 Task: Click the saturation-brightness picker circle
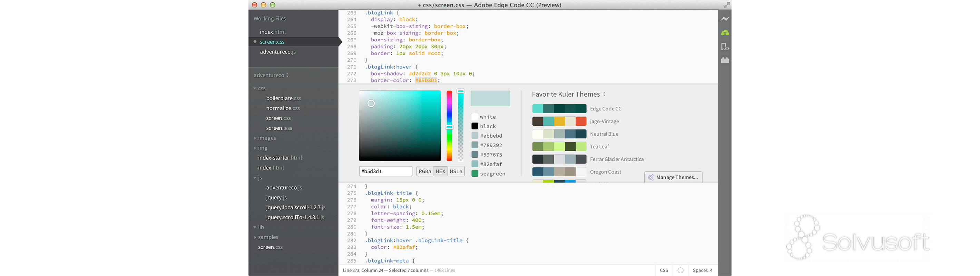[x=371, y=103]
